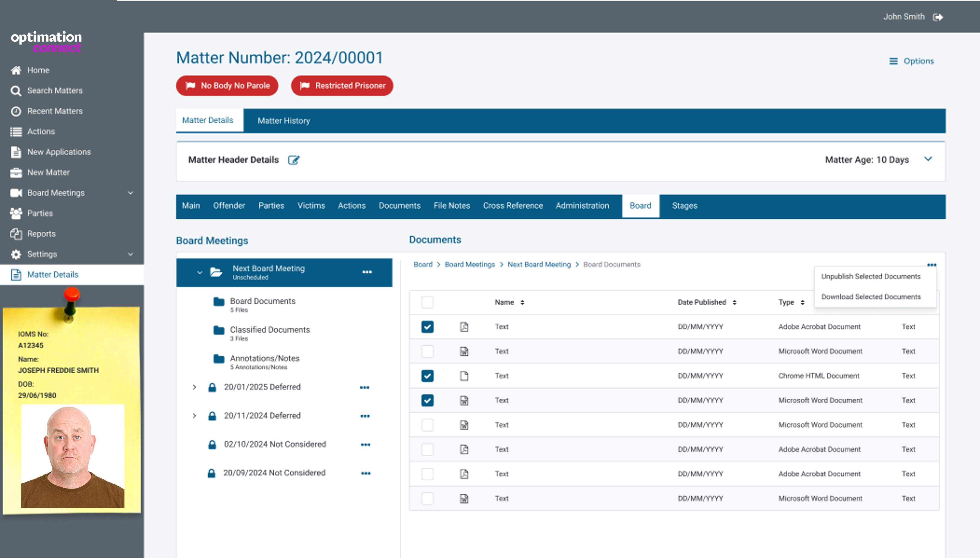Image resolution: width=980 pixels, height=558 pixels.
Task: Click the Reports icon in sidebar
Action: [x=16, y=234]
